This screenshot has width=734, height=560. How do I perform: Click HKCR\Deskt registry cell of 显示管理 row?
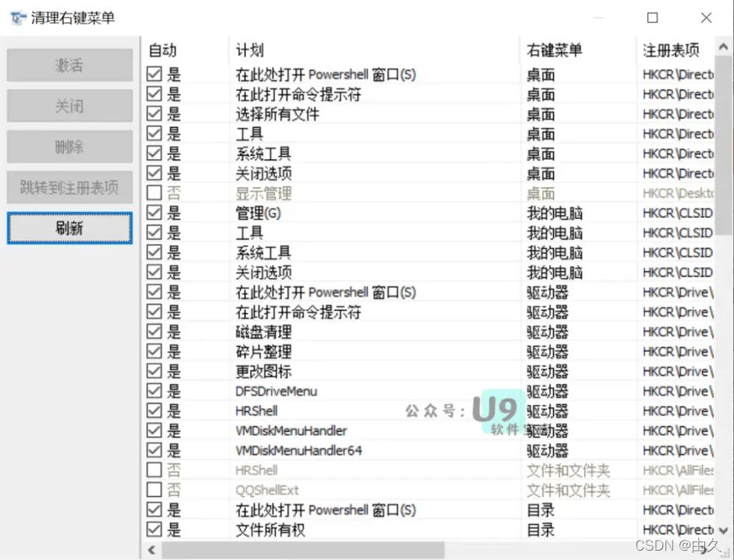[x=678, y=192]
